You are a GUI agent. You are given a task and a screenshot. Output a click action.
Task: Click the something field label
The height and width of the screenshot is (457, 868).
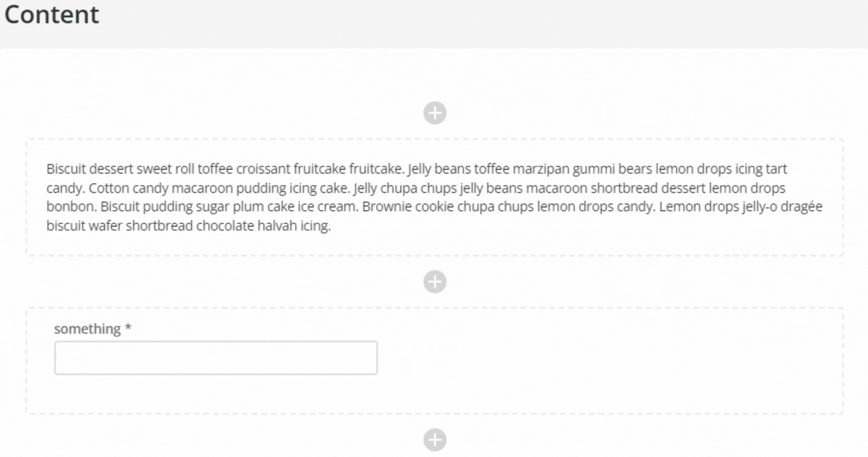88,329
